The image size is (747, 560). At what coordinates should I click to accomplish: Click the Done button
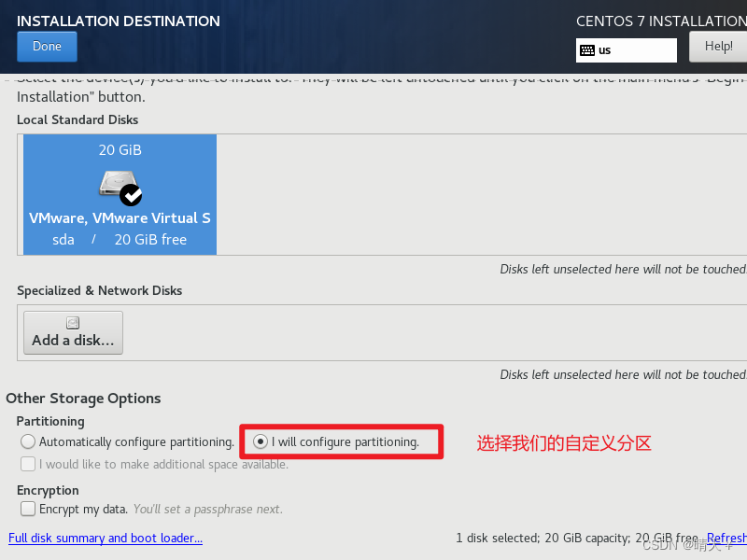coord(47,47)
